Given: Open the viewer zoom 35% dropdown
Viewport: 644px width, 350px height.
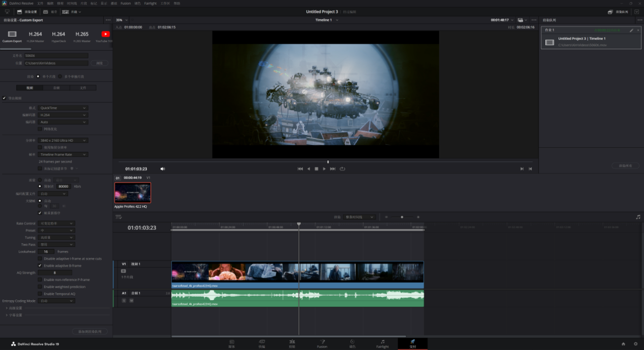Looking at the screenshot, I should tap(121, 20).
